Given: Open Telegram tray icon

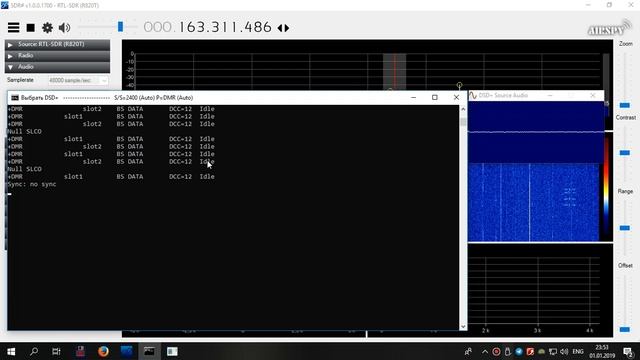Looking at the screenshot, I should click(519, 351).
